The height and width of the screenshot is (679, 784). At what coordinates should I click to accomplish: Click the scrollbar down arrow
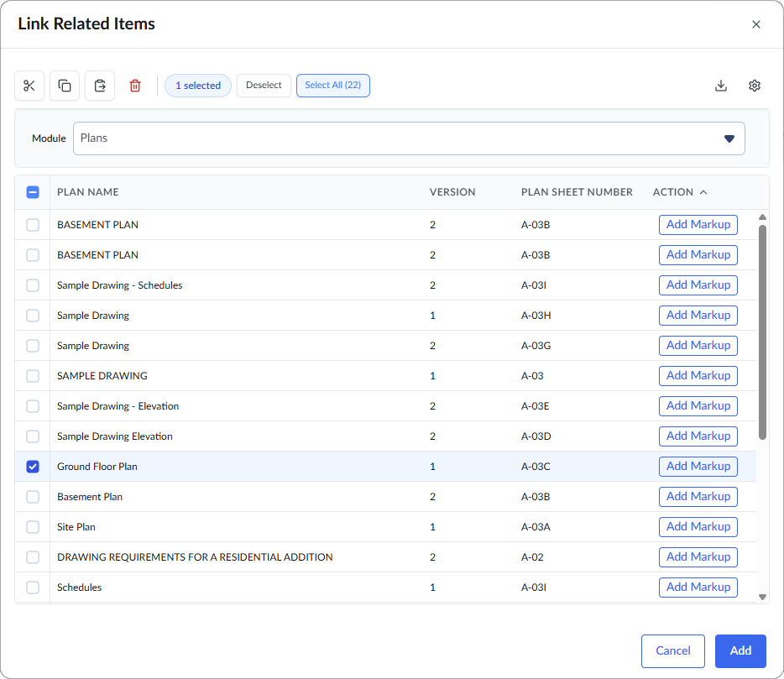[762, 597]
